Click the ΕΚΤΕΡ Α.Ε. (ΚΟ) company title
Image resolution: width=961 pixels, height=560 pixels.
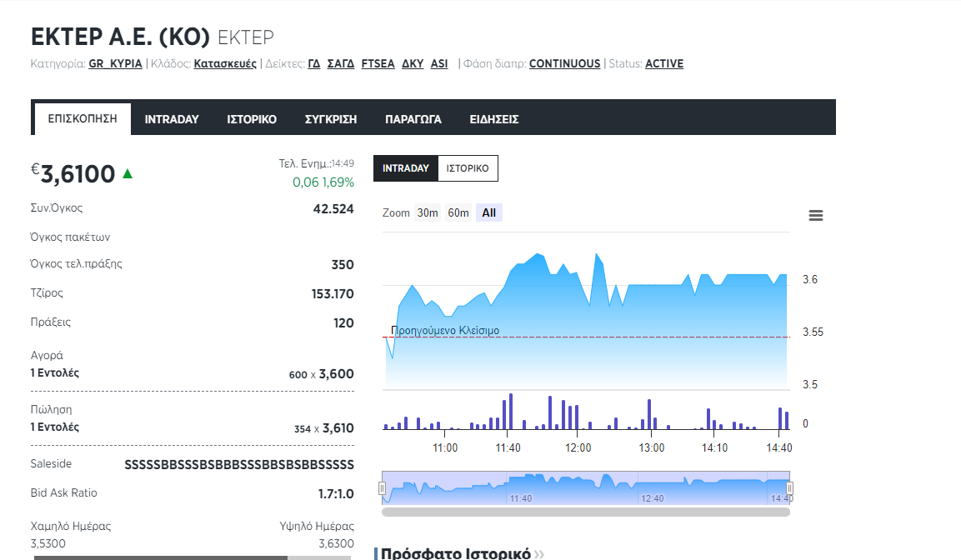(x=120, y=37)
